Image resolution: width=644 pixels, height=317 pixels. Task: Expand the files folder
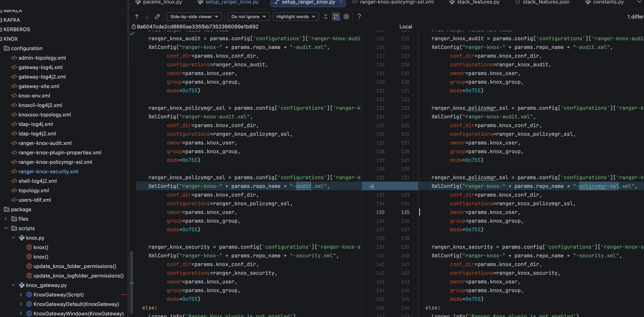pyautogui.click(x=6, y=219)
